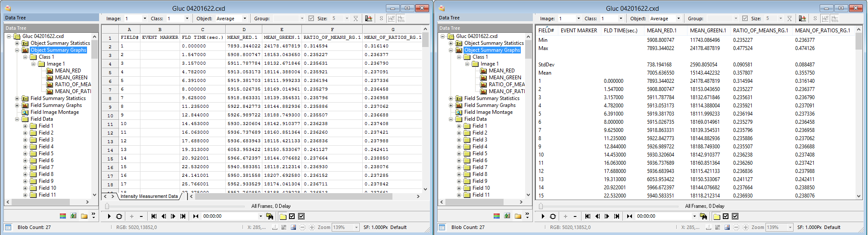Viewport: 868px width, 235px height.
Task: Select the Intensity Measurement Data sheet tab
Action: point(149,196)
